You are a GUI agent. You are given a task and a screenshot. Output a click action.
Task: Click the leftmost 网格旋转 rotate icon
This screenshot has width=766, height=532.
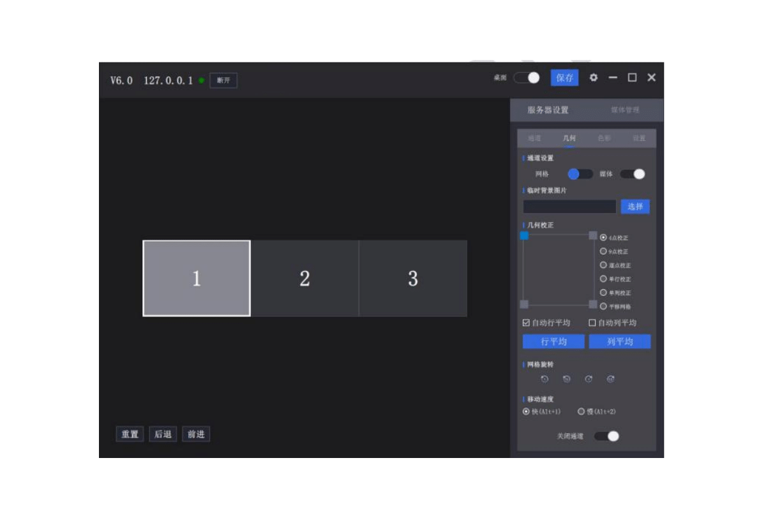coord(544,379)
